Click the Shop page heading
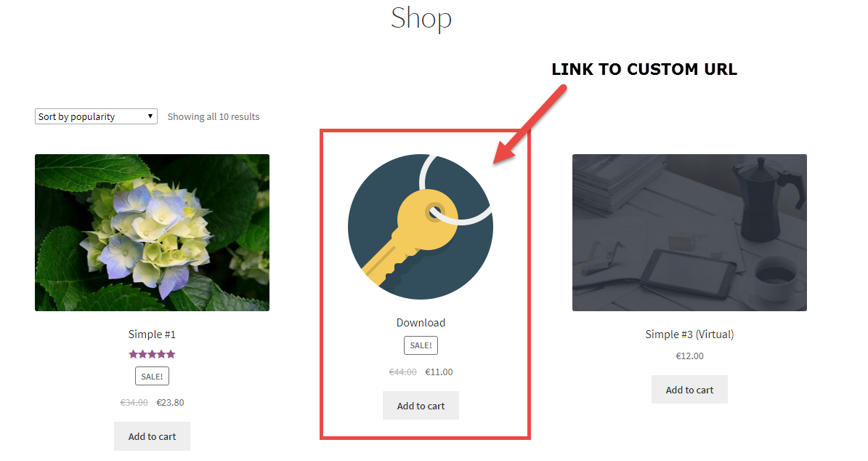Viewport: 868px width, 461px height. [x=421, y=17]
